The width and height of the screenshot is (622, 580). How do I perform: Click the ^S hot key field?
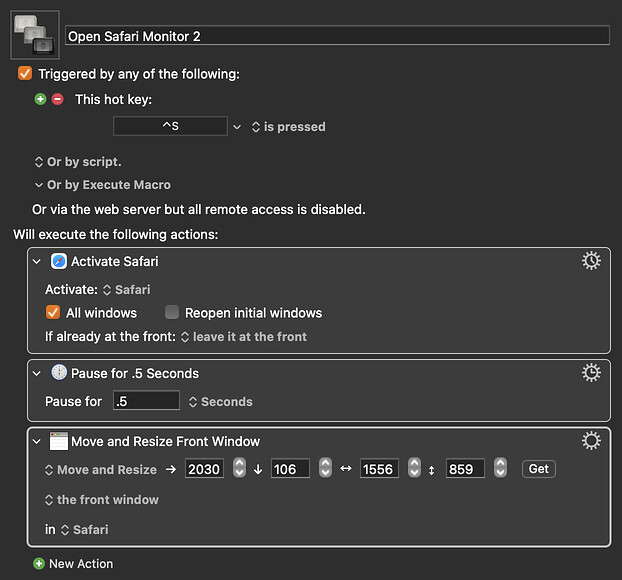tap(170, 126)
